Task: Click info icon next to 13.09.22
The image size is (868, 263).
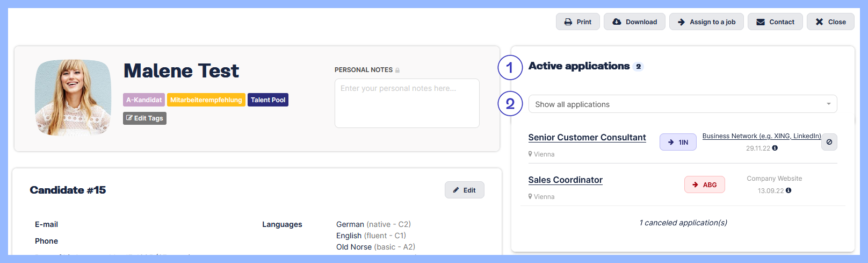Action: pos(789,190)
